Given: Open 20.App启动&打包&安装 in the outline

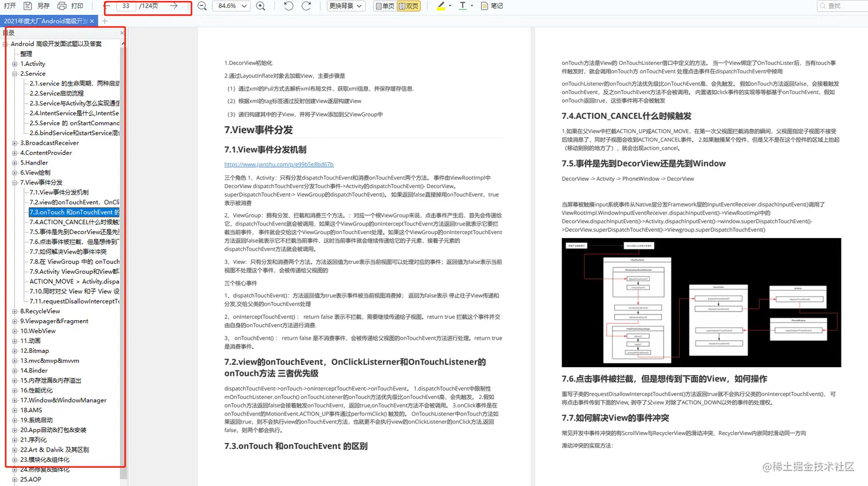Looking at the screenshot, I should 53,430.
